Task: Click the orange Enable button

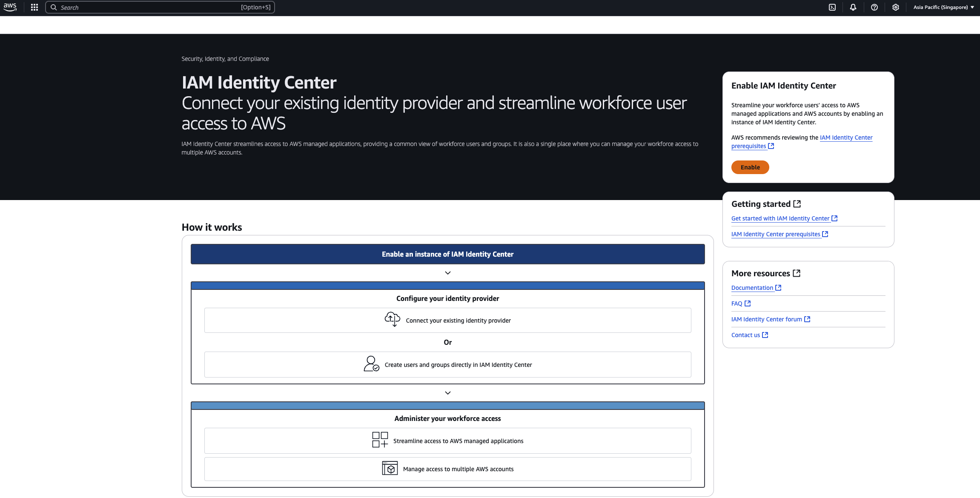Action: tap(750, 167)
